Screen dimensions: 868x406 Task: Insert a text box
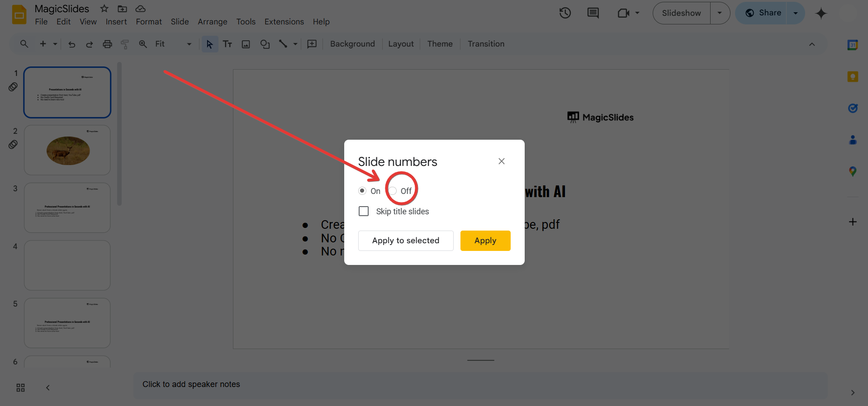point(228,44)
